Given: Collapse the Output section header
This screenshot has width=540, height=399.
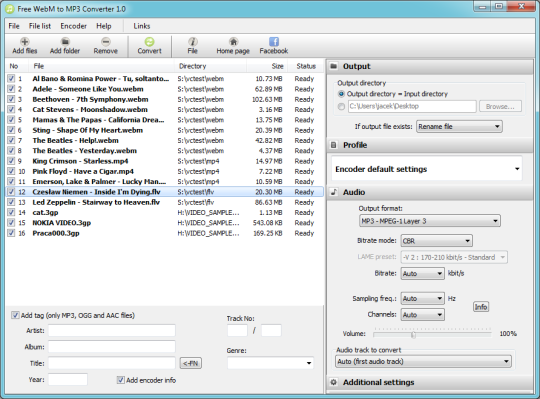Looking at the screenshot, I should [x=429, y=66].
